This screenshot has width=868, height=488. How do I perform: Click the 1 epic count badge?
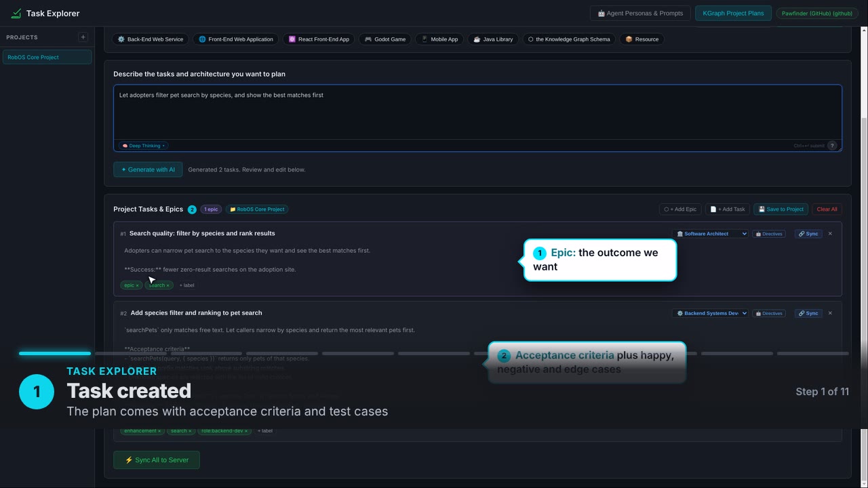(x=211, y=209)
